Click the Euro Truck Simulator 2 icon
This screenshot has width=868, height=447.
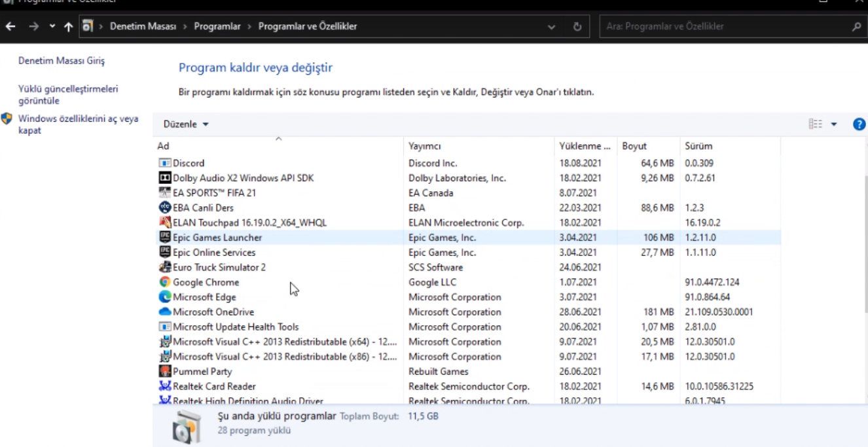165,268
